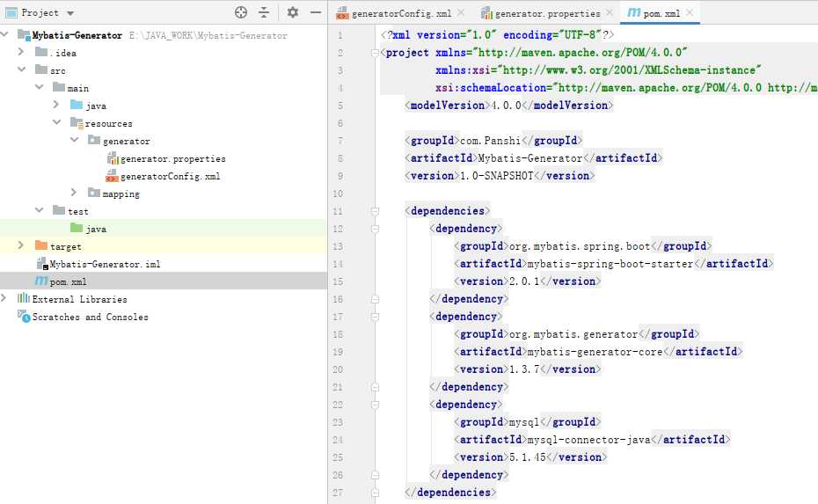Click on com.Panshi groupId value
This screenshot has height=504, width=818.
[491, 141]
